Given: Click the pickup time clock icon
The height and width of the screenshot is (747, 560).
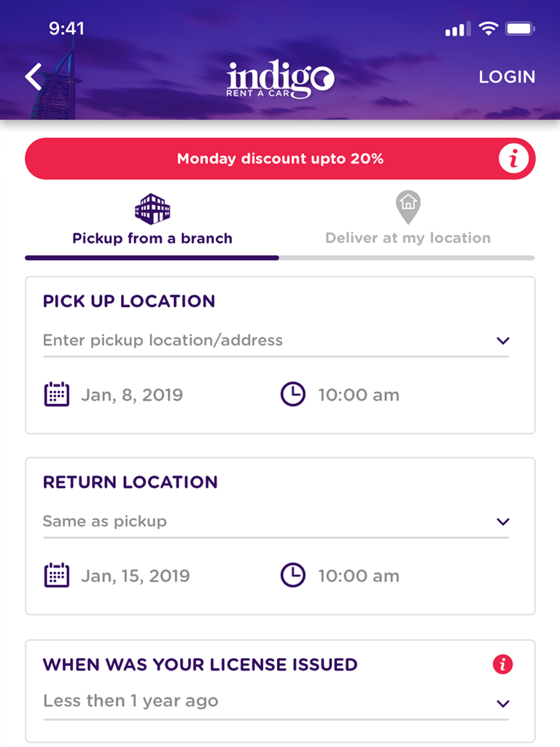Looking at the screenshot, I should coord(293,395).
